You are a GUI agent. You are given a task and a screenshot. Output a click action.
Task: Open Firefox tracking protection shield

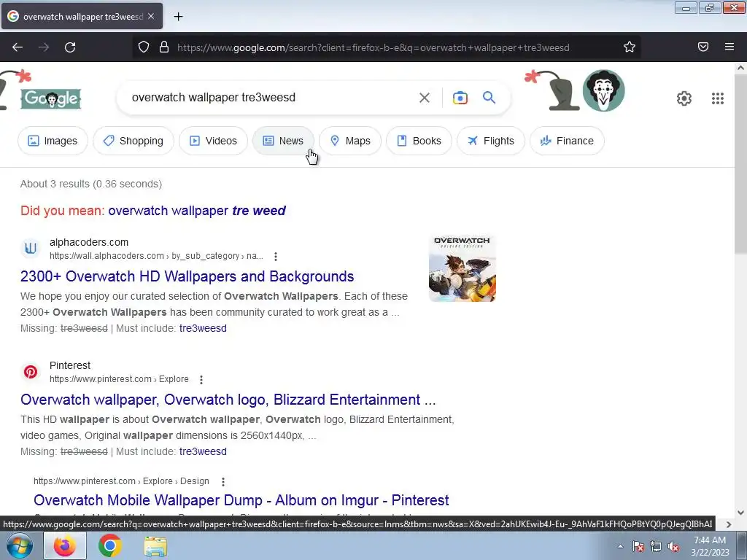[x=144, y=47]
